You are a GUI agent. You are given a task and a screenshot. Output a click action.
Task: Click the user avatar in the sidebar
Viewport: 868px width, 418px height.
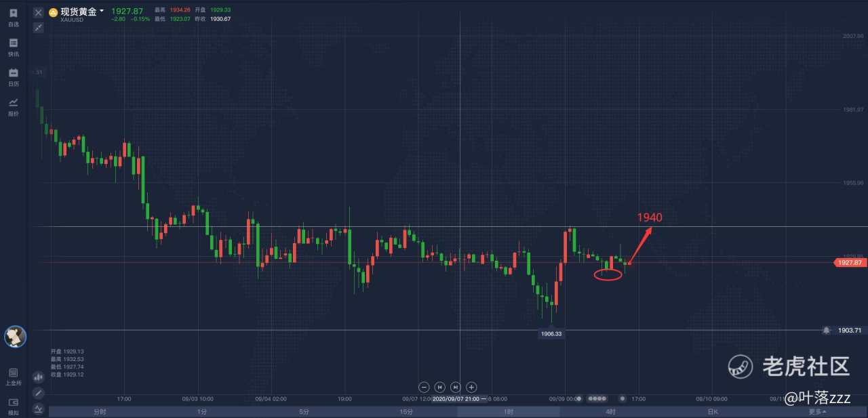[15, 336]
